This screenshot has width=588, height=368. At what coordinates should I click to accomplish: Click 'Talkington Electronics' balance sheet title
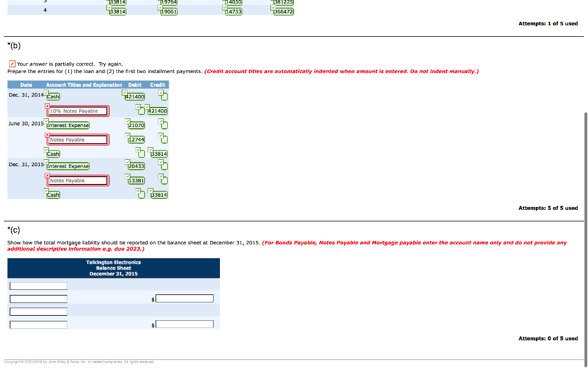click(x=113, y=262)
